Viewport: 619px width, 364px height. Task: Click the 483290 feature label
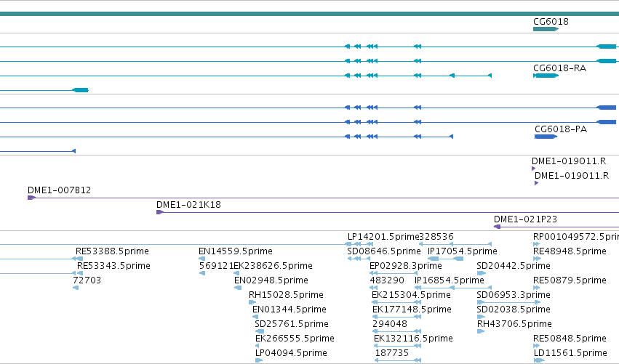387,280
